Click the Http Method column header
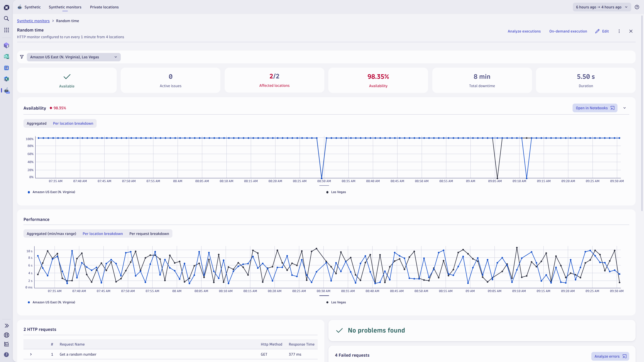The height and width of the screenshot is (362, 644). pos(271,344)
